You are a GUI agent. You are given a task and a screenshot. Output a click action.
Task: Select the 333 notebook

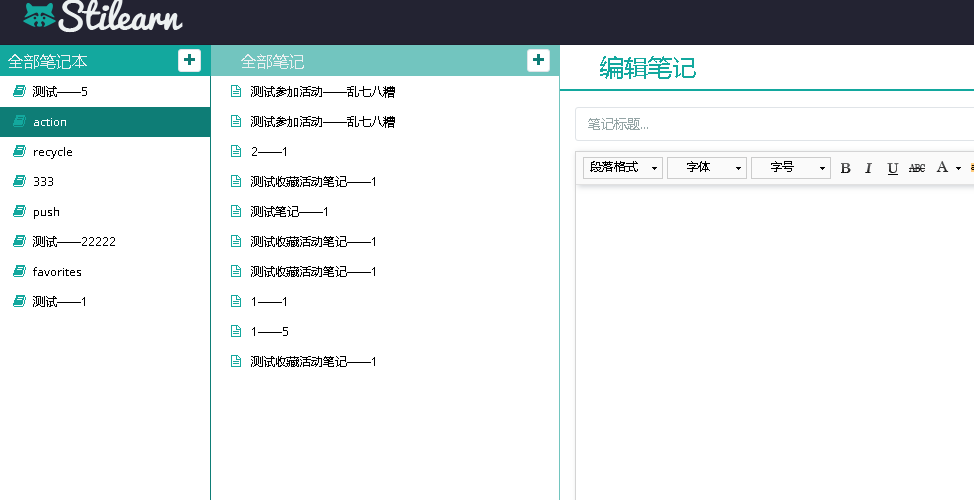(105, 181)
